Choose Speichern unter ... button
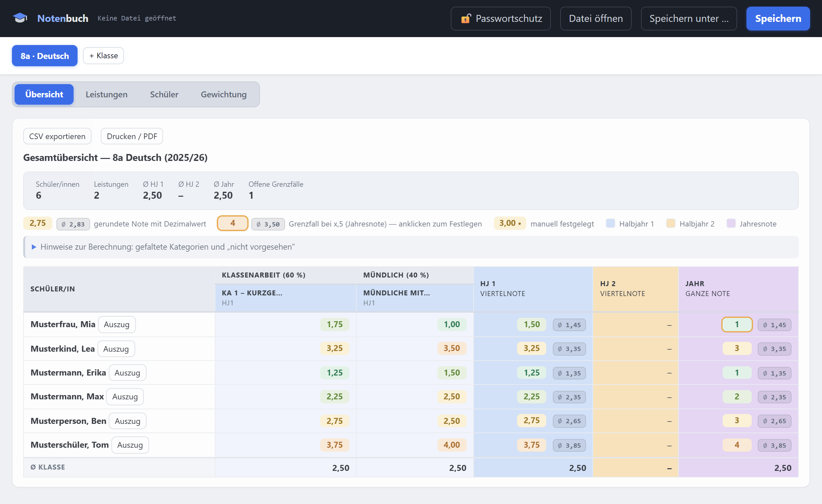822x504 pixels. [x=688, y=18]
